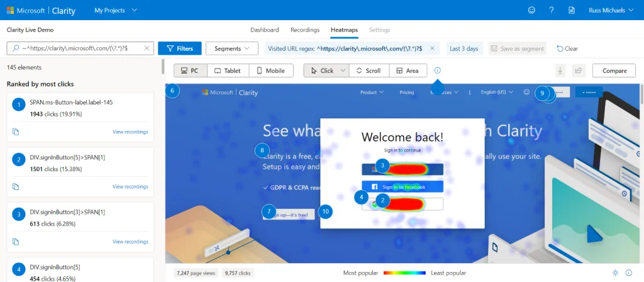Viewport: 644px width, 282px height.
Task: Select the DIV.signInButton[5] list item
Action: point(80,269)
